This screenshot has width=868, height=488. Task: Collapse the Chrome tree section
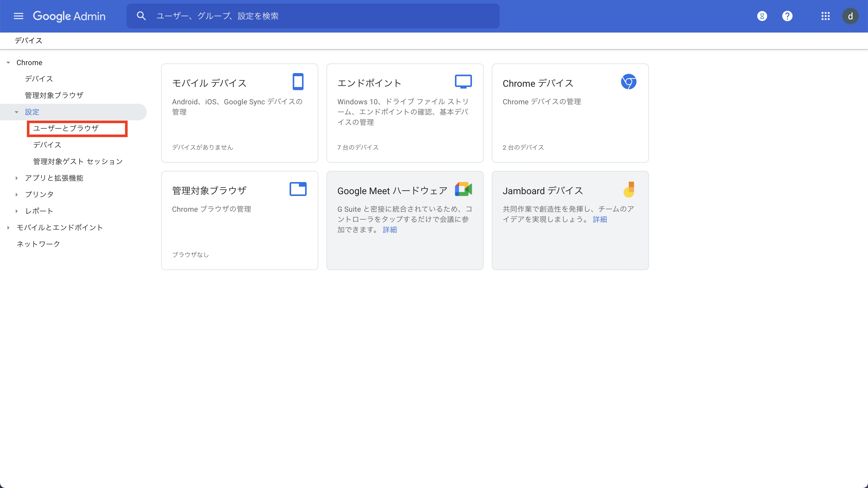point(9,63)
